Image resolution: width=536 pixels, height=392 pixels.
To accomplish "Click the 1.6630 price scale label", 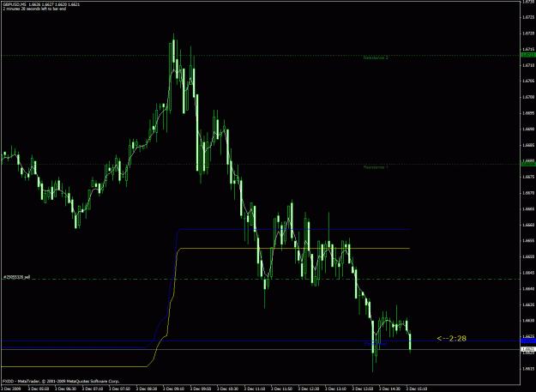I will (528, 321).
